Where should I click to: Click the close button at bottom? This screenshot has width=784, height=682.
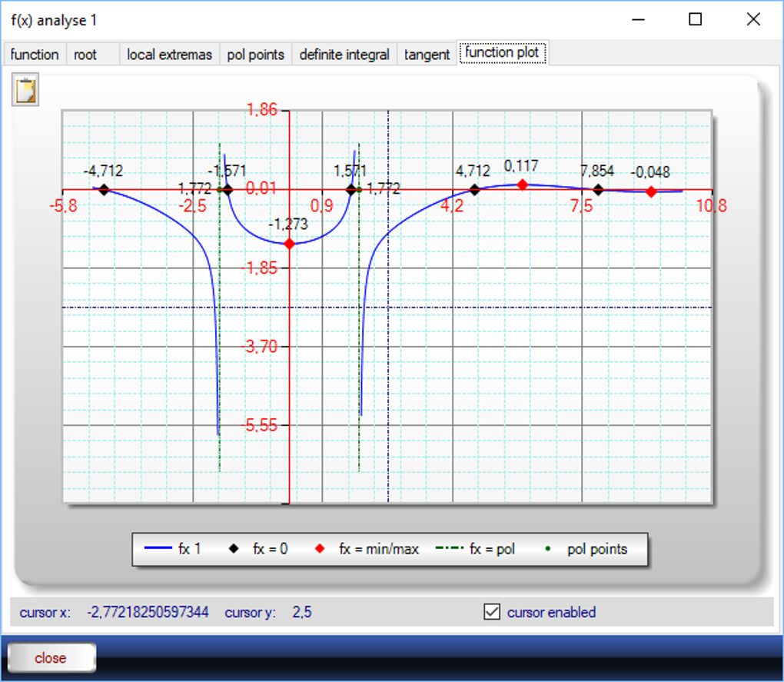51,657
